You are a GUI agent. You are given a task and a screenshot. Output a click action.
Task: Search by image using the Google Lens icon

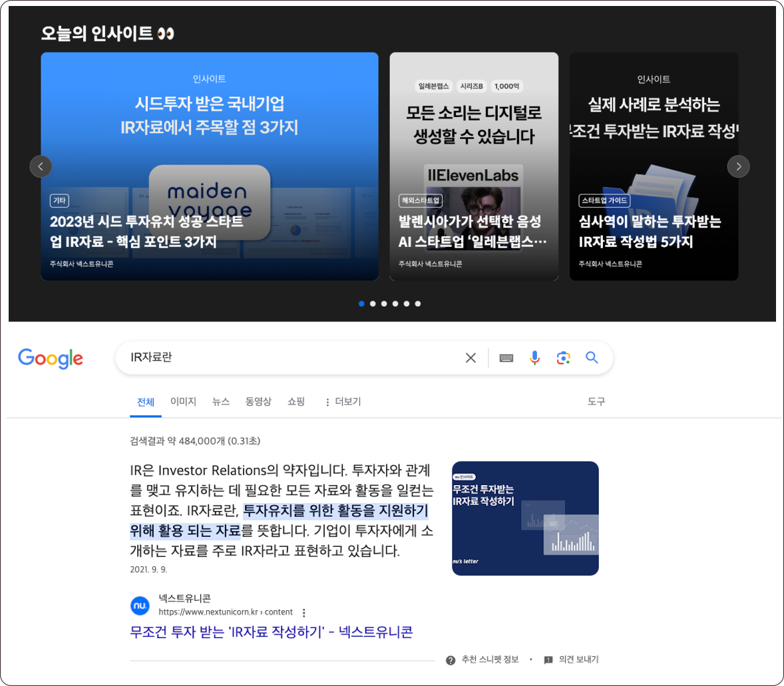(x=564, y=357)
